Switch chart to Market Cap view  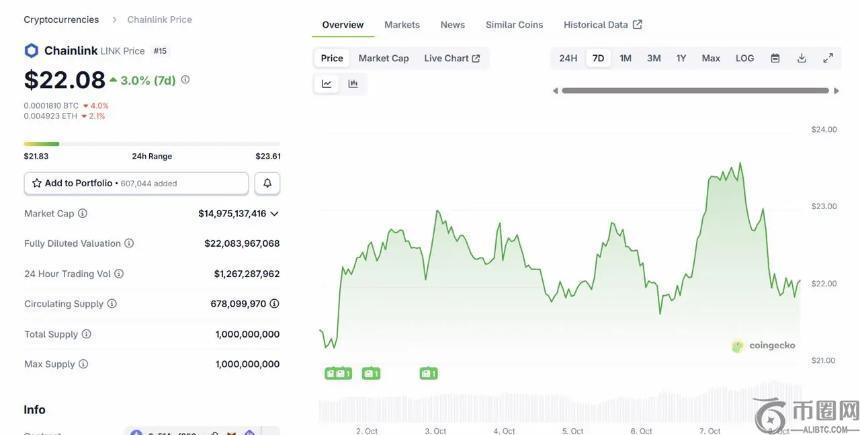[x=383, y=58]
